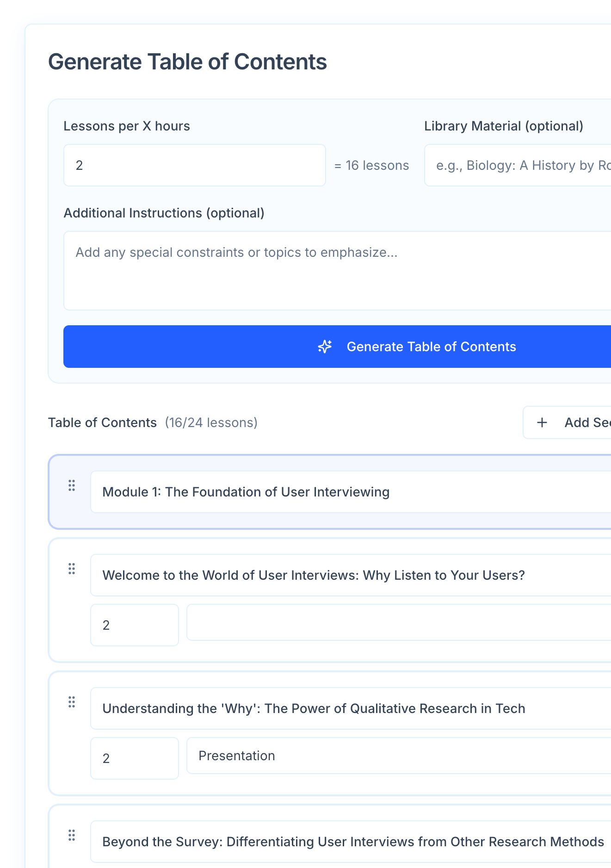The image size is (611, 868).
Task: Click drag handle for Understanding the 'Why' lesson
Action: pos(72,702)
